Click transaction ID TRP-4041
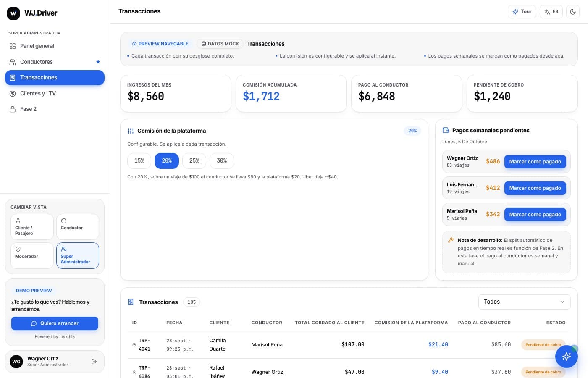 (144, 345)
